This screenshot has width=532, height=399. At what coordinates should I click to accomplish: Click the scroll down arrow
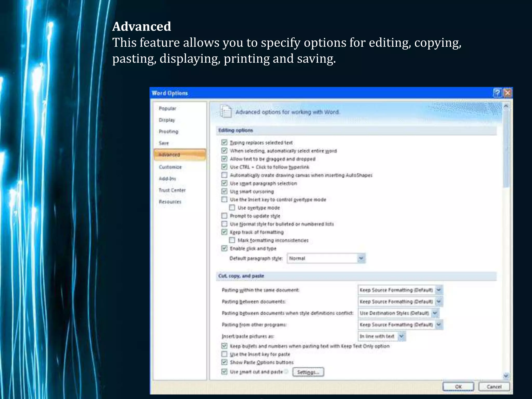click(506, 375)
